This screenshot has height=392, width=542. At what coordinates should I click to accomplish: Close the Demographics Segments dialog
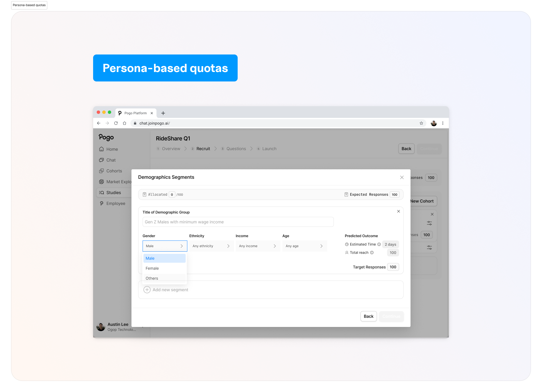402,177
